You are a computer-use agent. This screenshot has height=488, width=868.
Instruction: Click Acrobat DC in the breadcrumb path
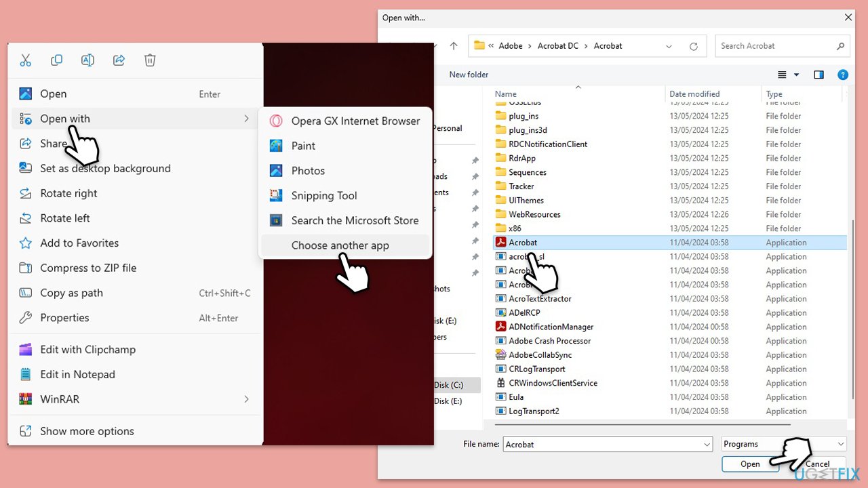point(558,46)
